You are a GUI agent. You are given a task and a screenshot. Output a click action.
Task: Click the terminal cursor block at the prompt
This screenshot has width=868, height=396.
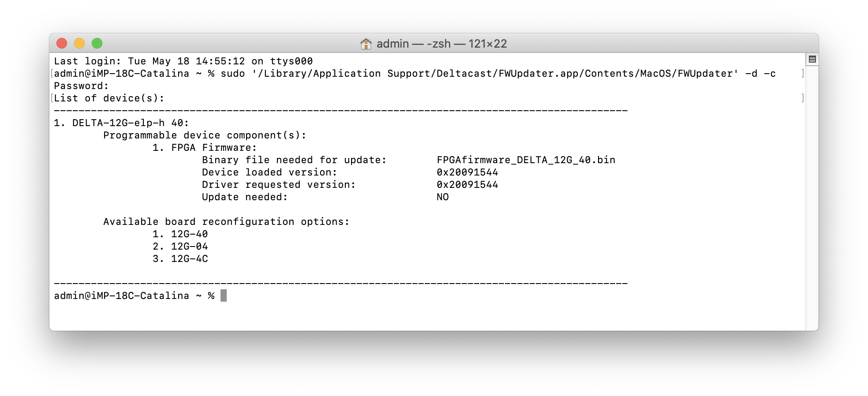click(x=224, y=295)
